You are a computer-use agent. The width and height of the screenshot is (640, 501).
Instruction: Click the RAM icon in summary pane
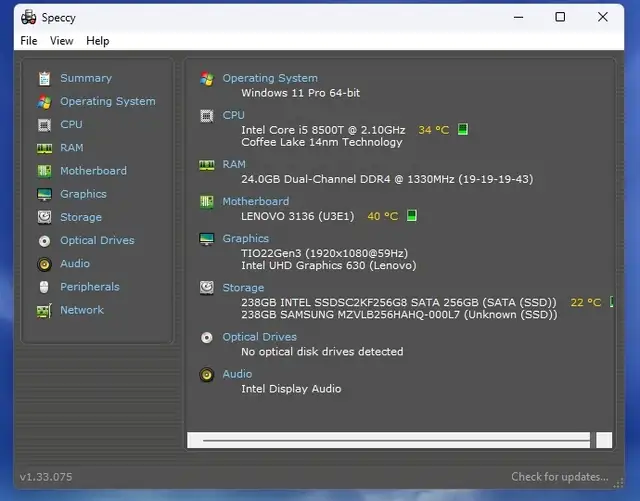click(207, 165)
